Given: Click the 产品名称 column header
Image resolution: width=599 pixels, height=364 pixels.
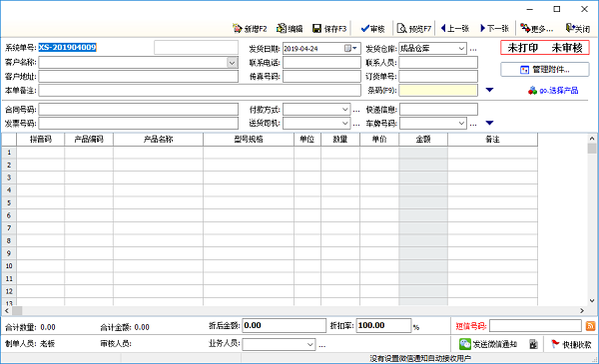Looking at the screenshot, I should pyautogui.click(x=158, y=140).
